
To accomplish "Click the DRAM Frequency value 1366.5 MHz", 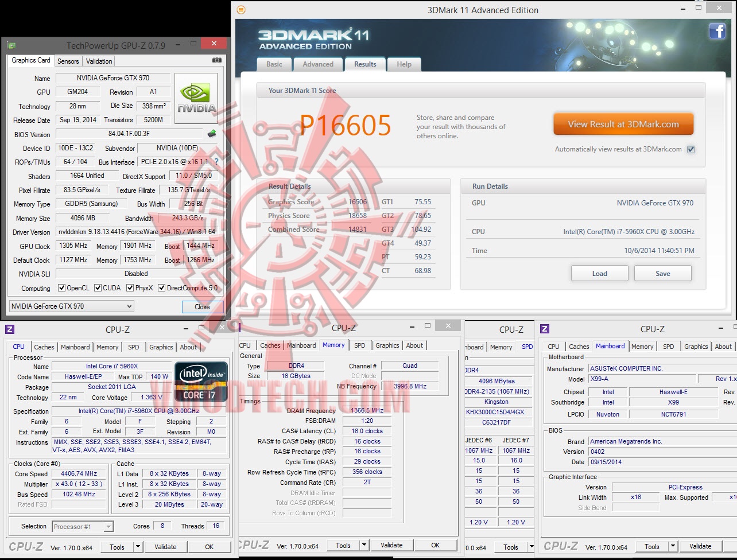I will coord(367,411).
